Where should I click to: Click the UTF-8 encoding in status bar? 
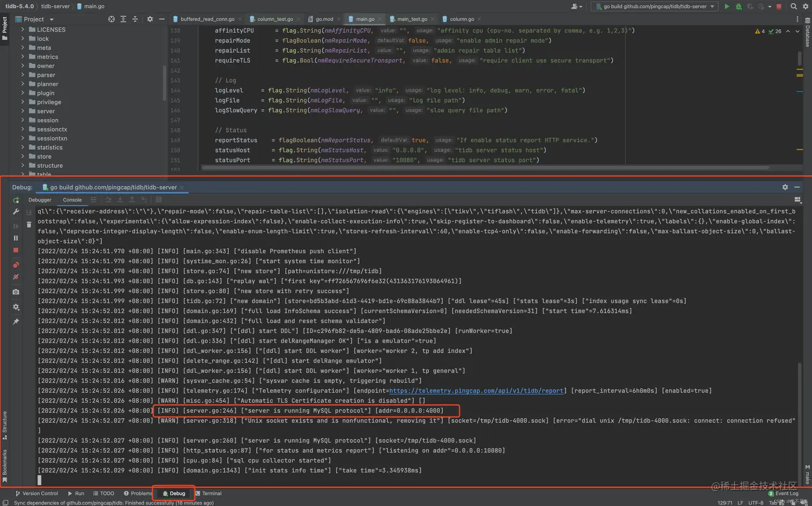click(x=756, y=503)
